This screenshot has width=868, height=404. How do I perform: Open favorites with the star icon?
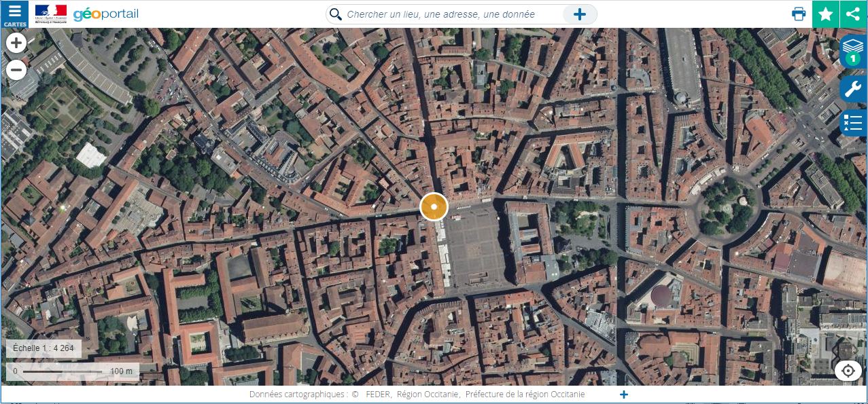(x=826, y=14)
